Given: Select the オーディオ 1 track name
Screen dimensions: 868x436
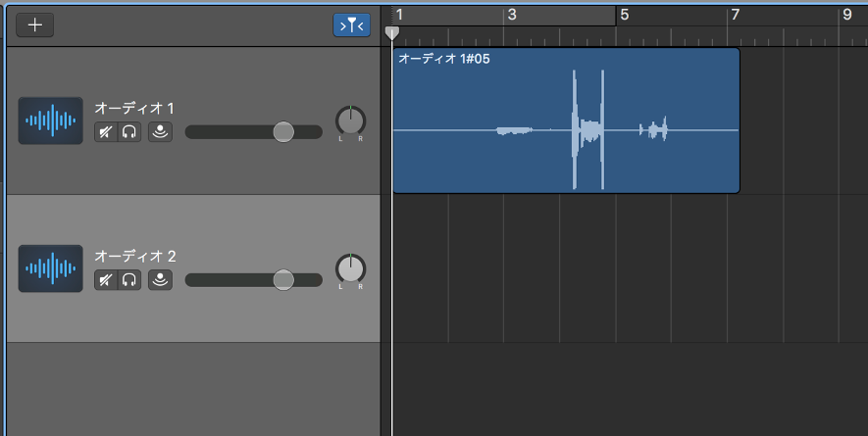Looking at the screenshot, I should pos(134,108).
